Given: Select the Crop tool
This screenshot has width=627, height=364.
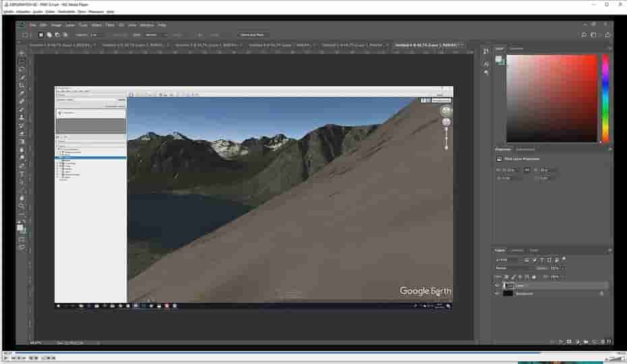Looking at the screenshot, I should pyautogui.click(x=22, y=85).
